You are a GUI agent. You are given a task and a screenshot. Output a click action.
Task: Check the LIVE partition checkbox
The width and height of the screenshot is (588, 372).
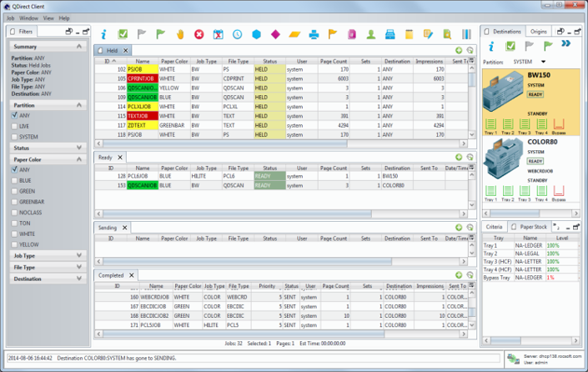click(15, 127)
